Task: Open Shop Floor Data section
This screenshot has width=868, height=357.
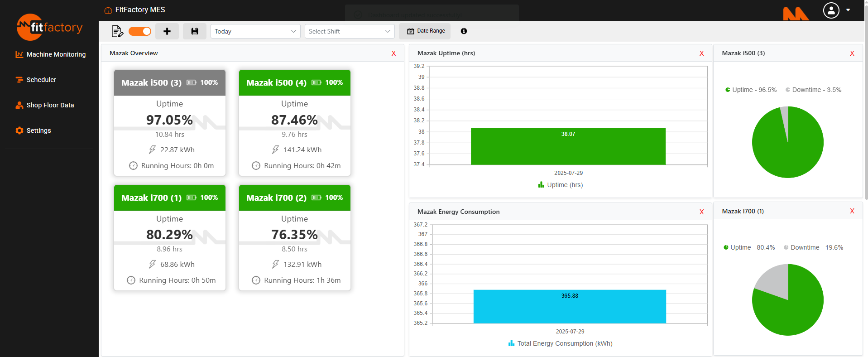Action: click(x=50, y=105)
